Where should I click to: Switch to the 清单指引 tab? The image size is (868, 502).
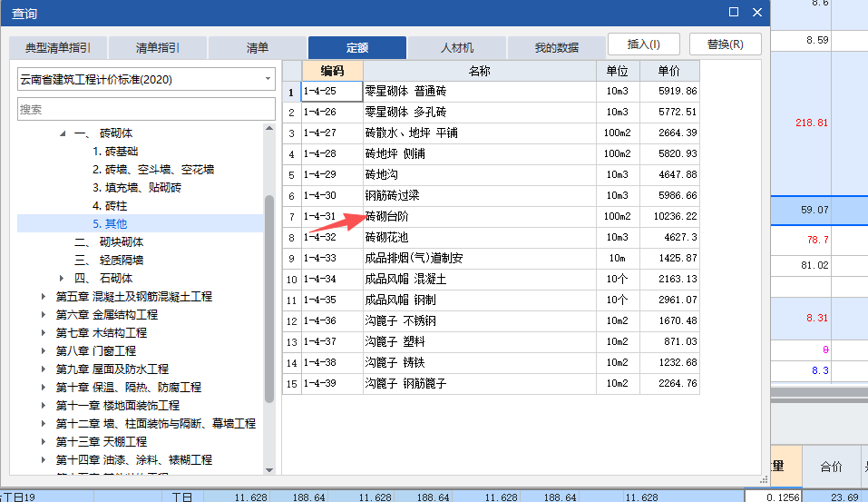point(158,47)
